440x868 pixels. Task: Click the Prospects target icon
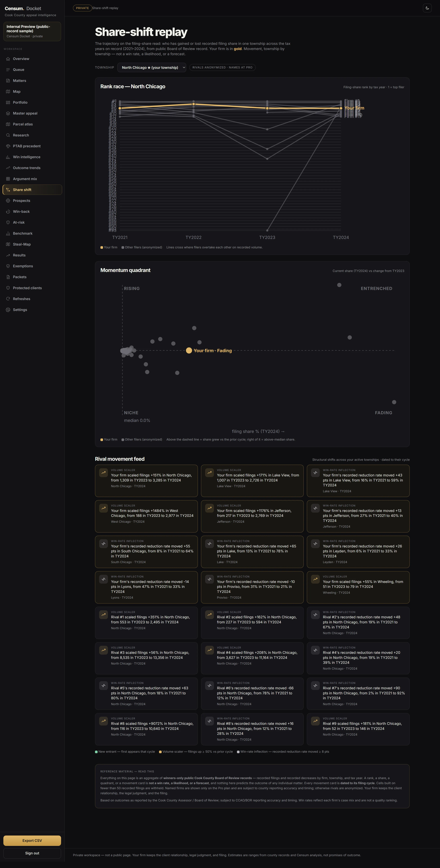(x=8, y=200)
